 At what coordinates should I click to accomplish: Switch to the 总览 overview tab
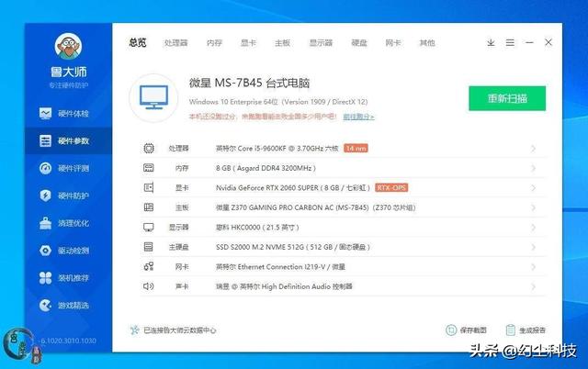coord(138,43)
